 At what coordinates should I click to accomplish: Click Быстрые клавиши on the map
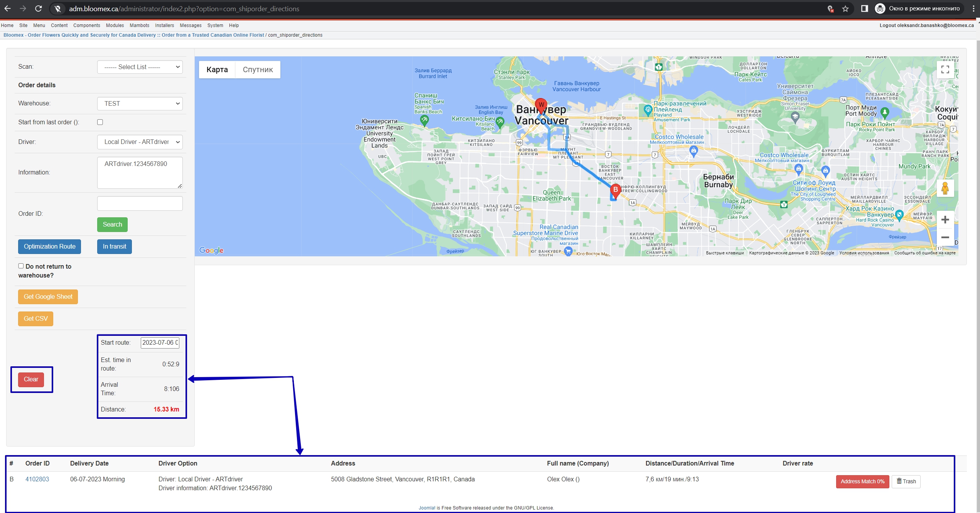click(x=725, y=253)
